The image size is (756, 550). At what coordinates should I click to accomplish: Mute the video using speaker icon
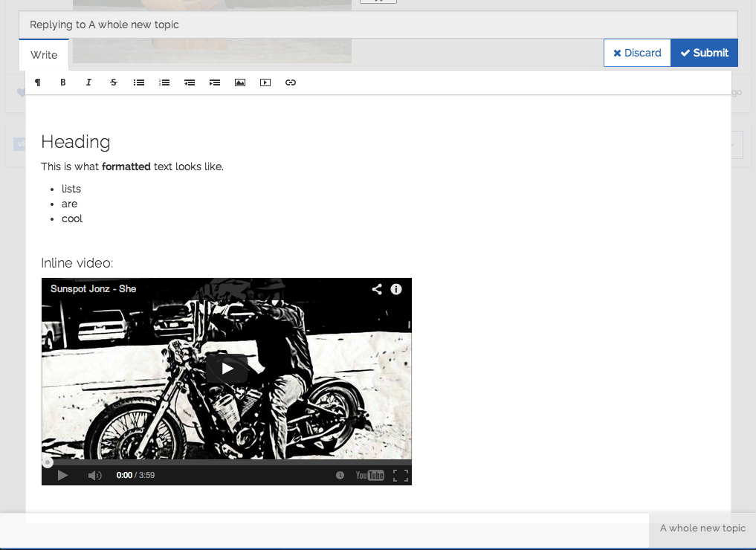[94, 476]
